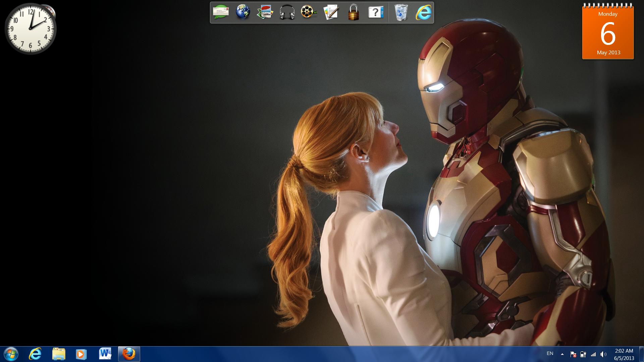Launch Internet Explorer from the top dock
The width and height of the screenshot is (644, 362).
tap(424, 12)
